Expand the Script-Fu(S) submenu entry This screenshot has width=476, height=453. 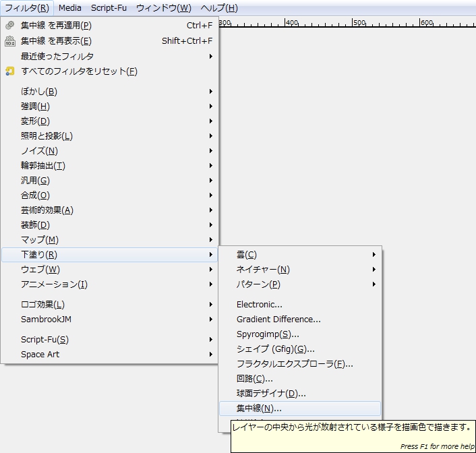click(109, 340)
